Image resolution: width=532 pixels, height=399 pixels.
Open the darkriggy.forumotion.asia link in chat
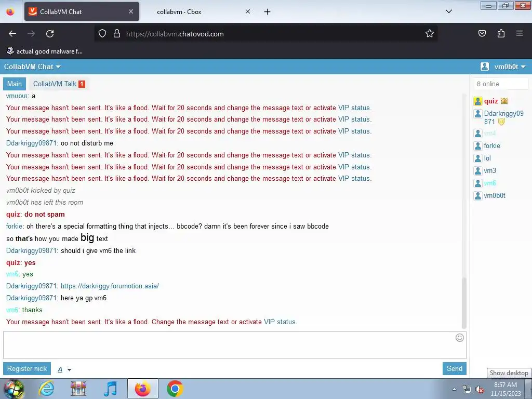tap(110, 286)
